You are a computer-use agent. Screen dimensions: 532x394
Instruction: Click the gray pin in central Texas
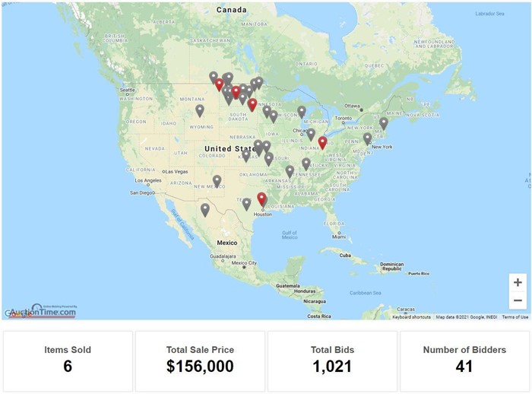tap(247, 205)
